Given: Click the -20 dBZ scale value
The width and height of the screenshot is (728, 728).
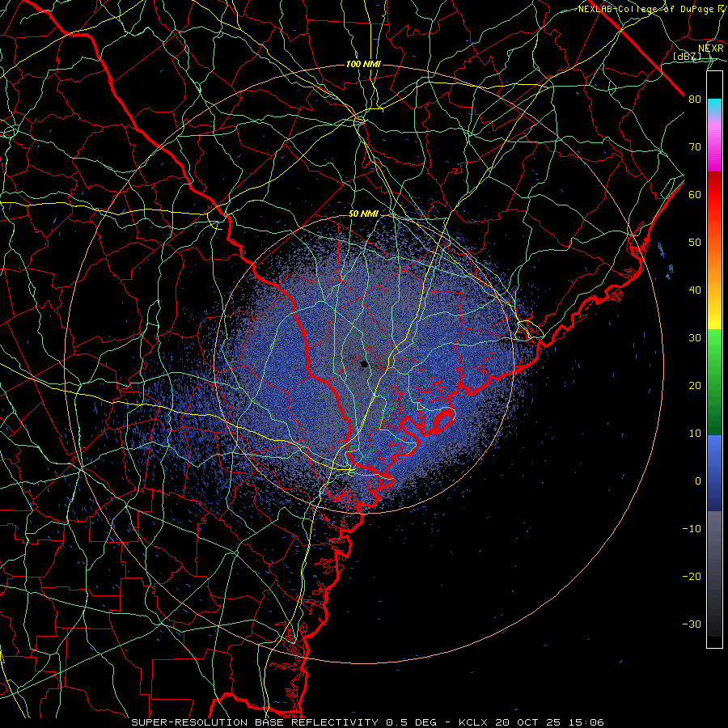Looking at the screenshot, I should 692,577.
